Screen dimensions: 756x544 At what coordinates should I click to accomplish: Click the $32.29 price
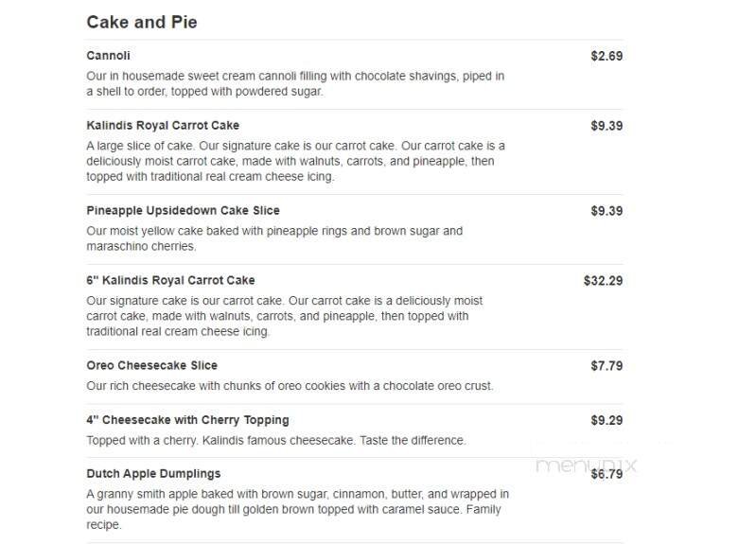[x=603, y=281]
